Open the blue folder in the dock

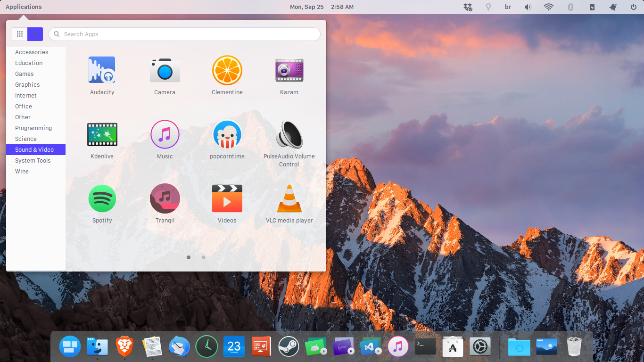pos(519,347)
